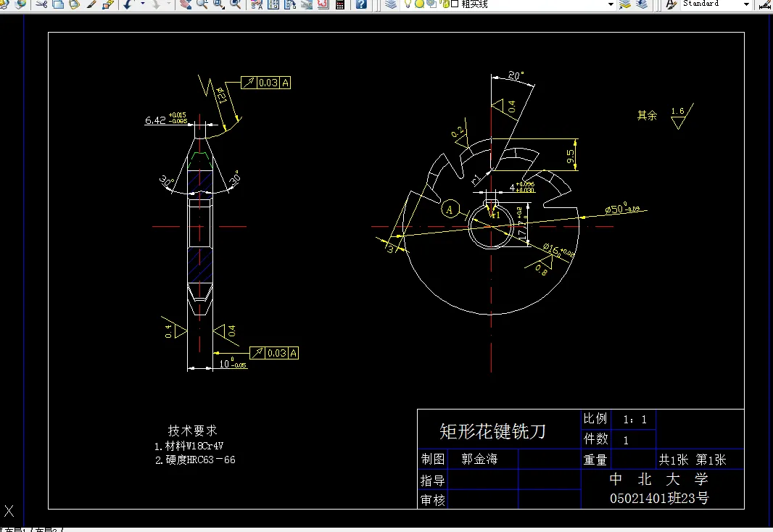Toggle freeze in current viewport icon

pyautogui.click(x=431, y=4)
